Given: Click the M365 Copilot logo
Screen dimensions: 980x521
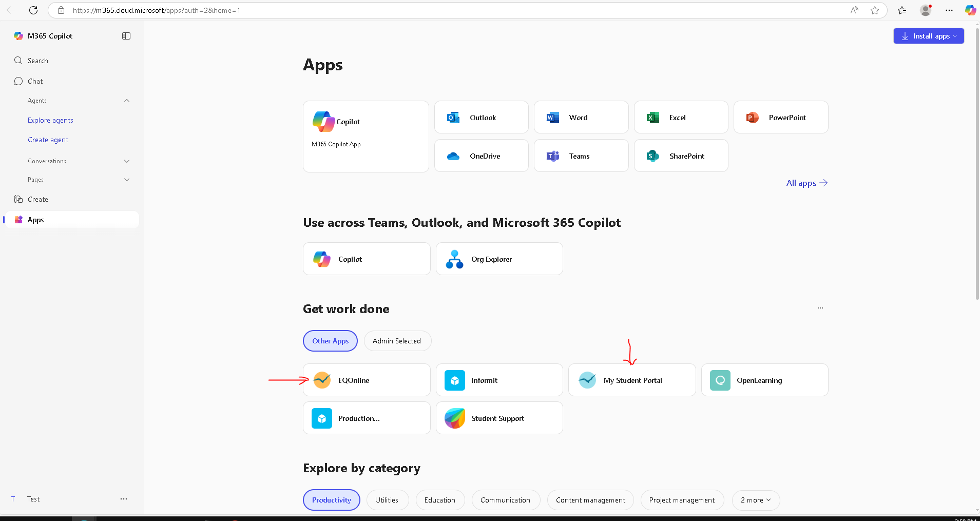Looking at the screenshot, I should point(18,36).
